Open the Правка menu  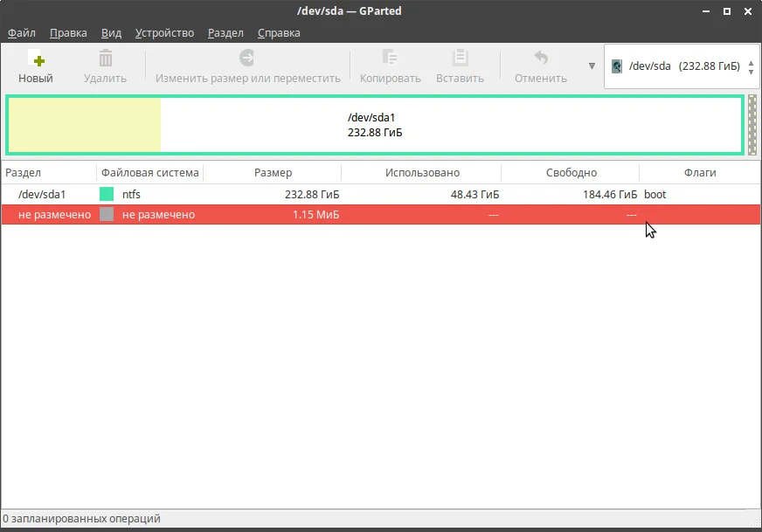[x=68, y=33]
